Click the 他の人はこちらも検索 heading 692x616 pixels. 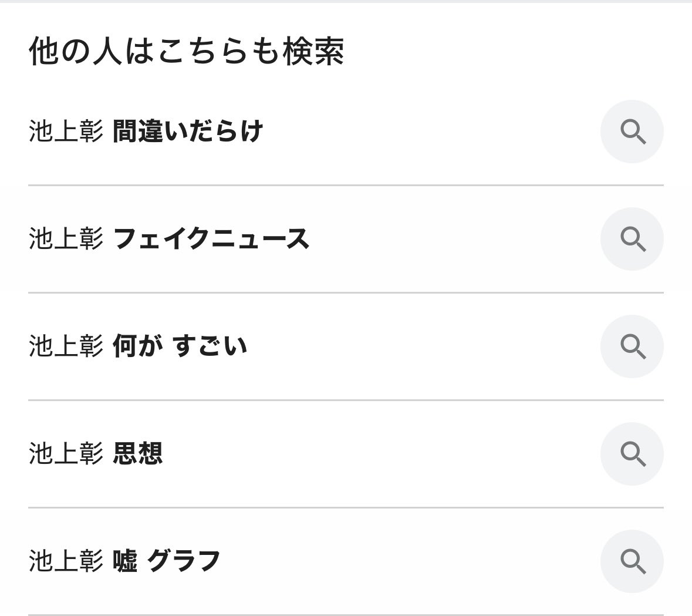click(x=186, y=52)
